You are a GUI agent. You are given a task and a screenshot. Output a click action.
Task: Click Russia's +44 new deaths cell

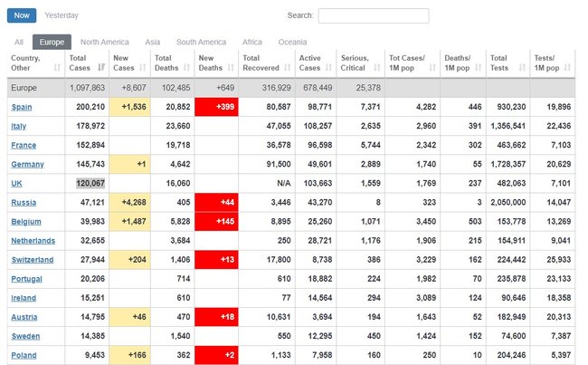(x=216, y=202)
